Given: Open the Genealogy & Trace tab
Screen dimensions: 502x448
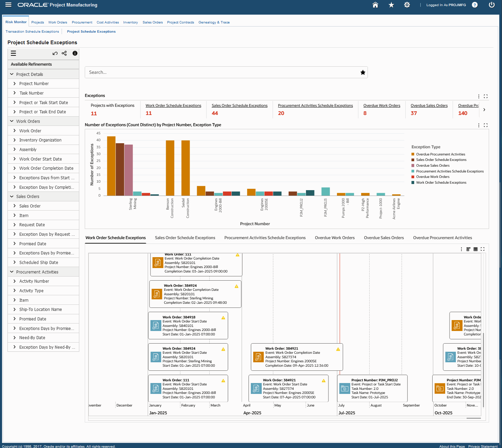Looking at the screenshot, I should click(x=214, y=22).
